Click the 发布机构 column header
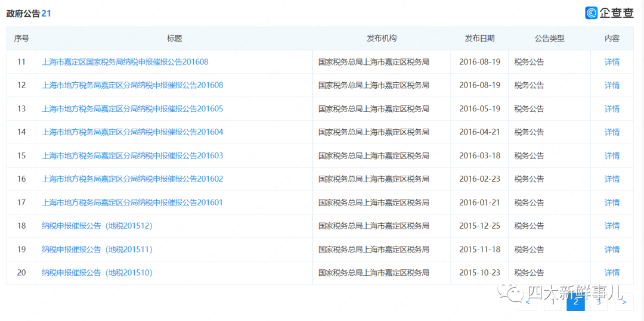The image size is (644, 321). [x=382, y=39]
